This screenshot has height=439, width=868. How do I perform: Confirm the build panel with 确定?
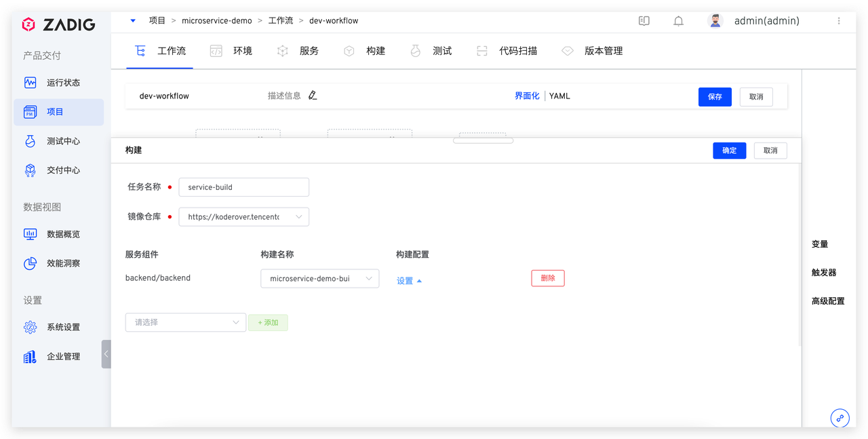(x=730, y=151)
